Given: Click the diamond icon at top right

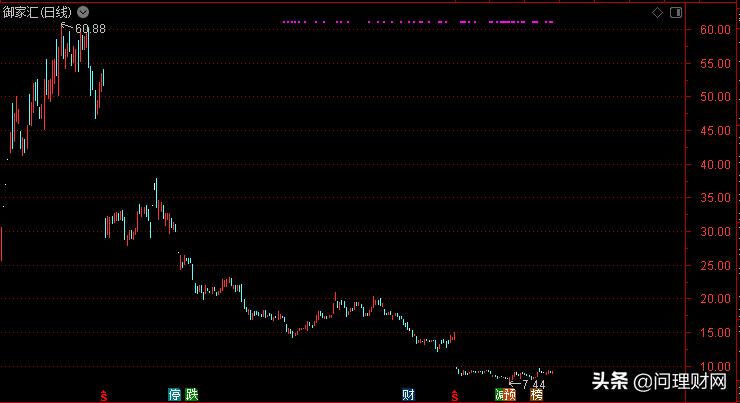Looking at the screenshot, I should tap(657, 12).
